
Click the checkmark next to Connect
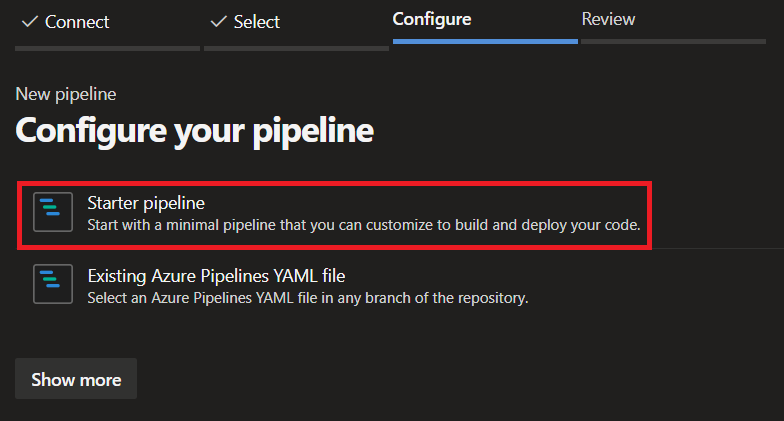pos(30,22)
